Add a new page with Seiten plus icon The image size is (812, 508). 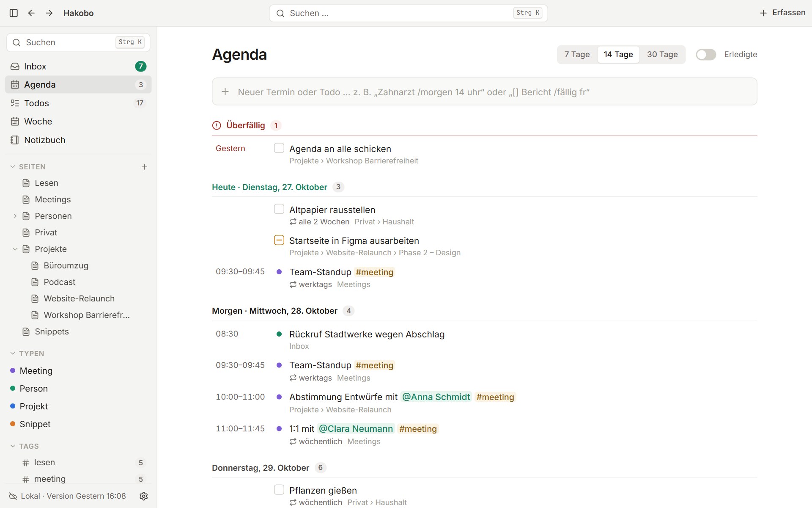point(144,167)
